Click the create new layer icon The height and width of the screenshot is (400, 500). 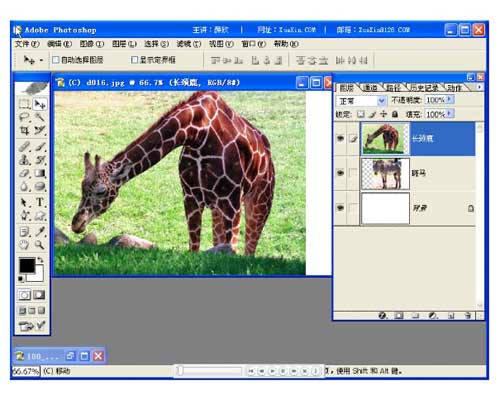(x=451, y=315)
